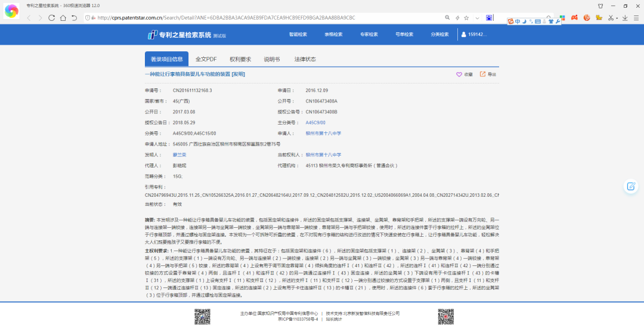Open 智能检索 in the top navigation
The width and height of the screenshot is (644, 328).
click(x=298, y=35)
